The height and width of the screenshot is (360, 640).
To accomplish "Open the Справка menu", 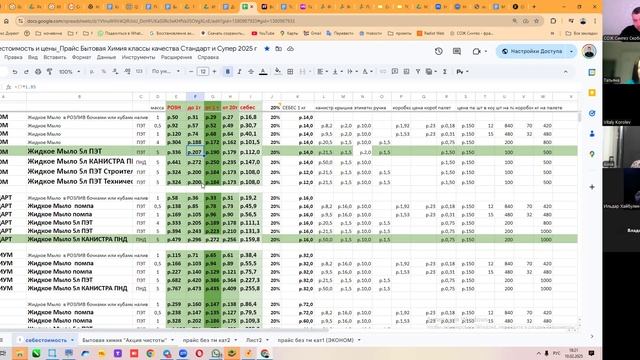I will (x=208, y=58).
